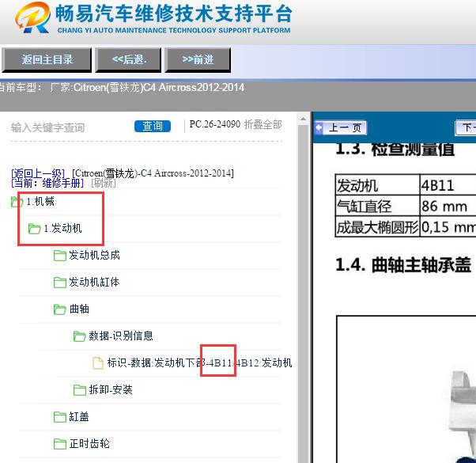Image resolution: width=476 pixels, height=463 pixels.
Task: Select 曲轴 tree label
Action: [79, 309]
